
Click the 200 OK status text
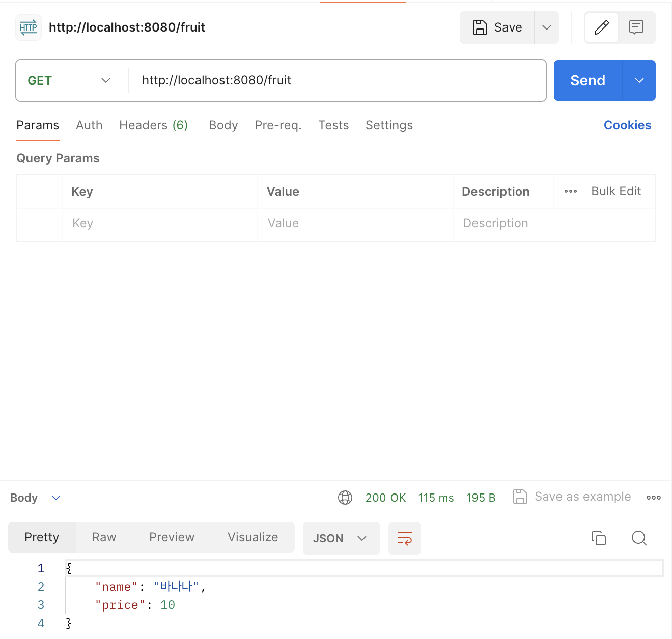click(385, 498)
